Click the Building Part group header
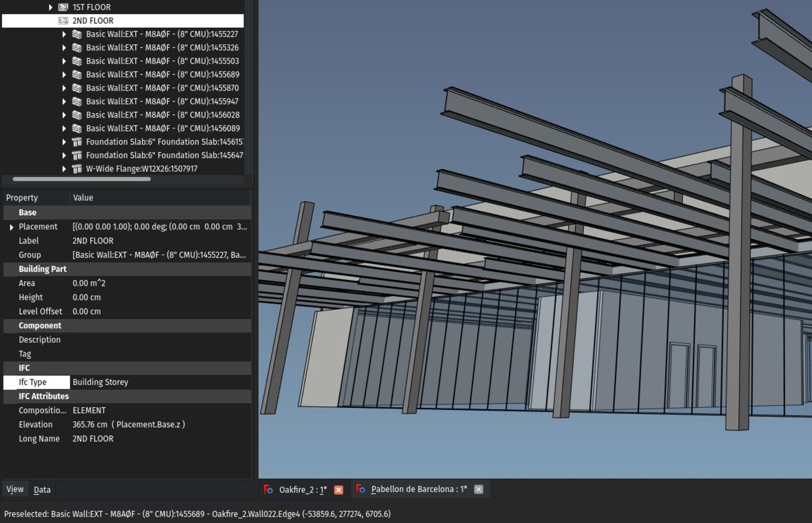This screenshot has width=812, height=523. click(127, 269)
